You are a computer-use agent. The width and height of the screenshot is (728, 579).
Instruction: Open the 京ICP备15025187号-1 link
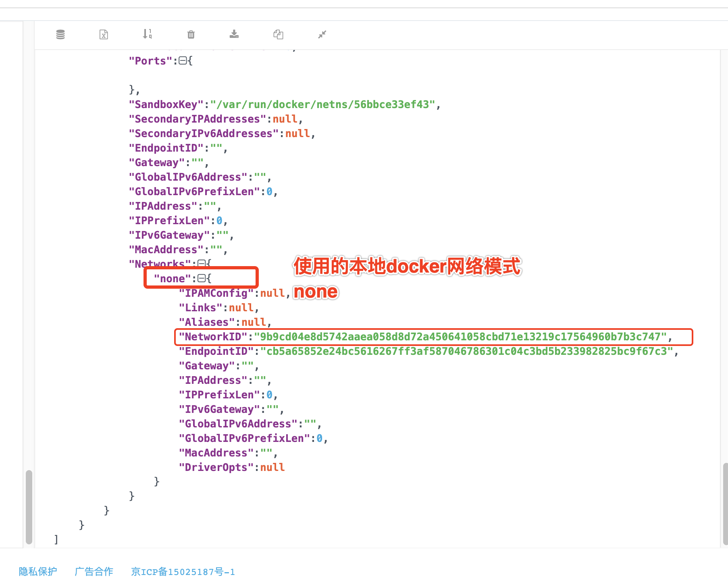point(183,571)
